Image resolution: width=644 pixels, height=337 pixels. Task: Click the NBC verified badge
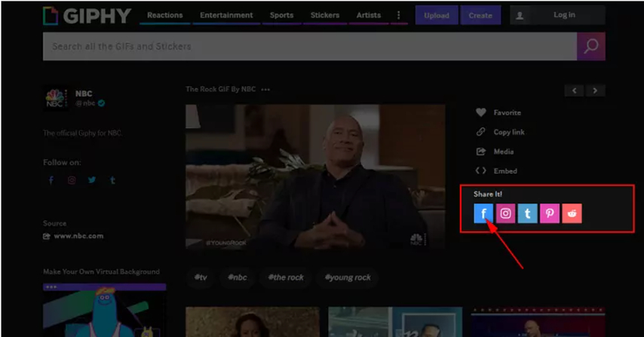point(102,103)
